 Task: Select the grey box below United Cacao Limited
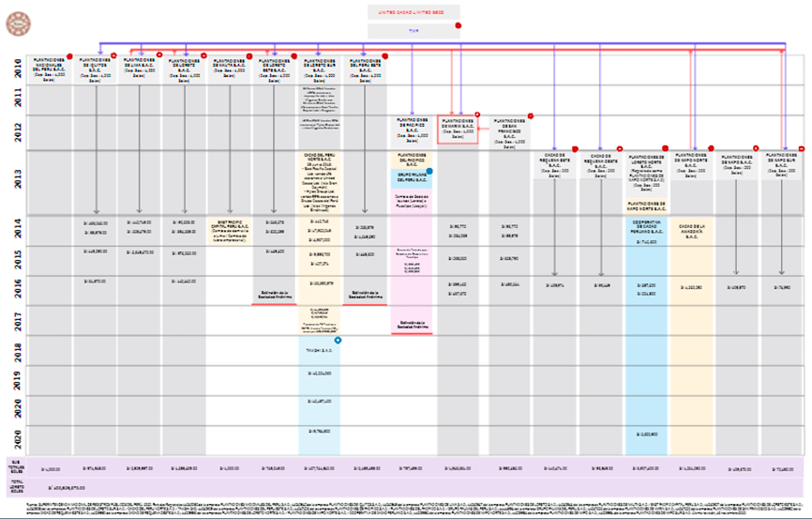coord(414,31)
